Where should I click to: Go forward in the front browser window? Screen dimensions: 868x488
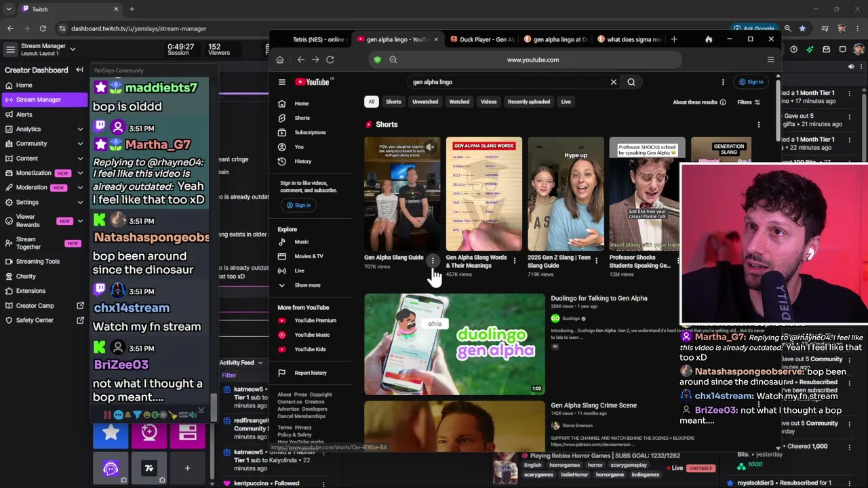tap(315, 60)
